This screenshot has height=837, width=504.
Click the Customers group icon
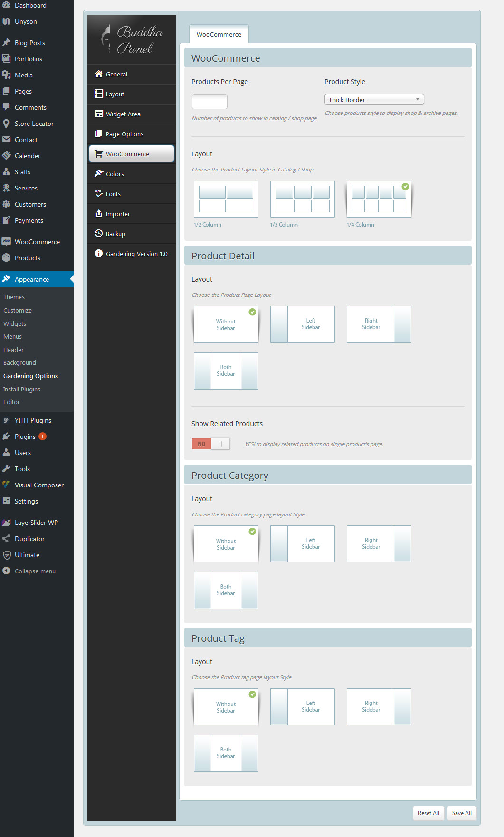[6, 204]
